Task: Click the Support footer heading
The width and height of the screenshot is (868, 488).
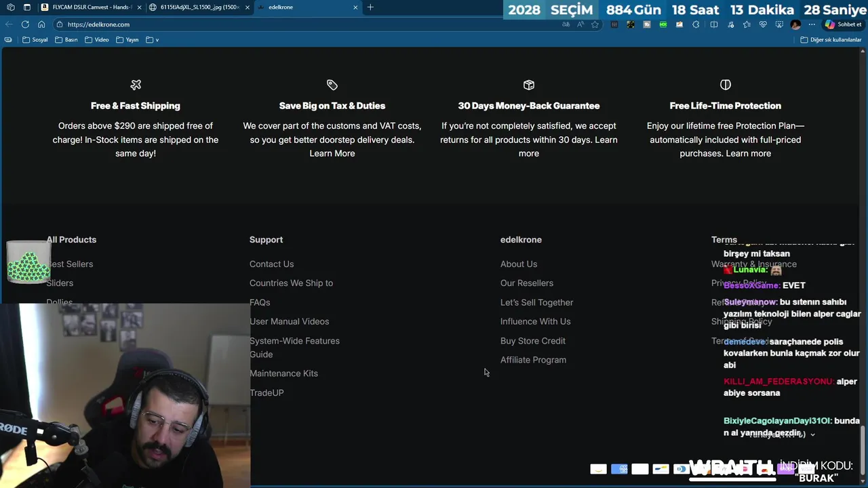Action: point(266,240)
